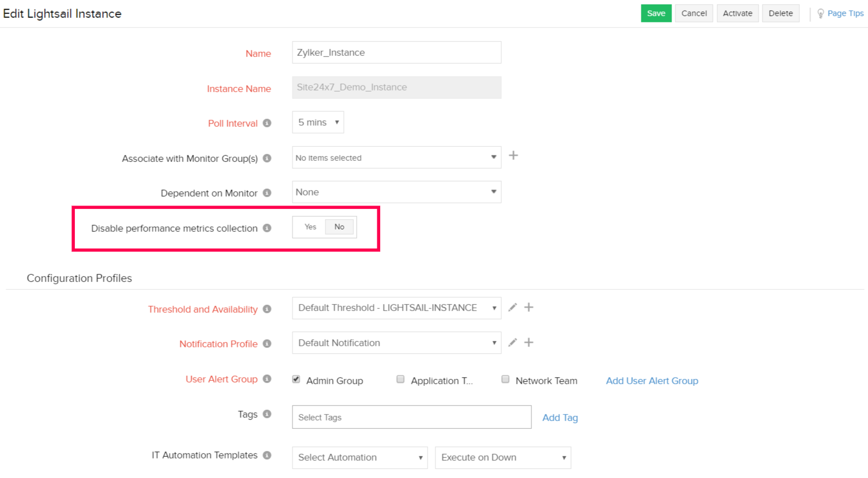868x478 pixels.
Task: Open the Poll Interval info tooltip
Action: point(267,123)
